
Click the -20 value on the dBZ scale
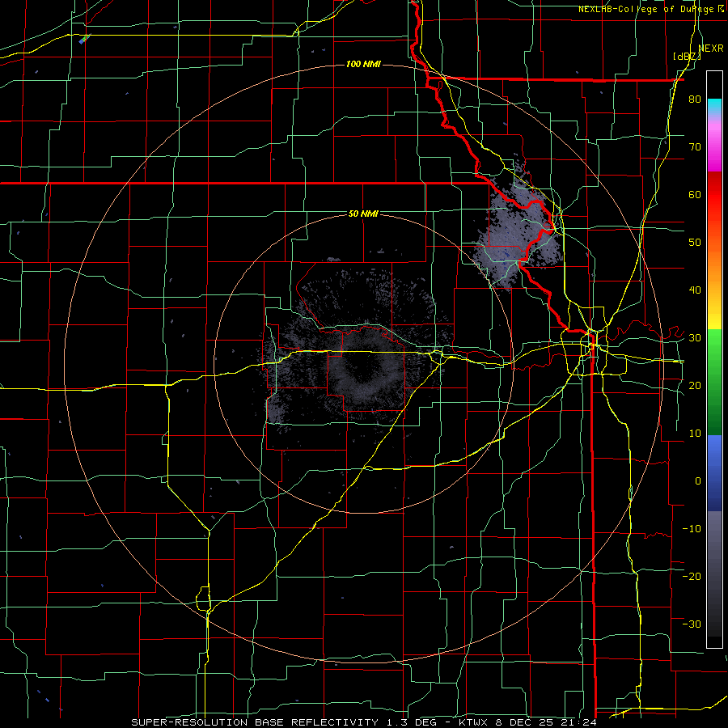pyautogui.click(x=692, y=576)
